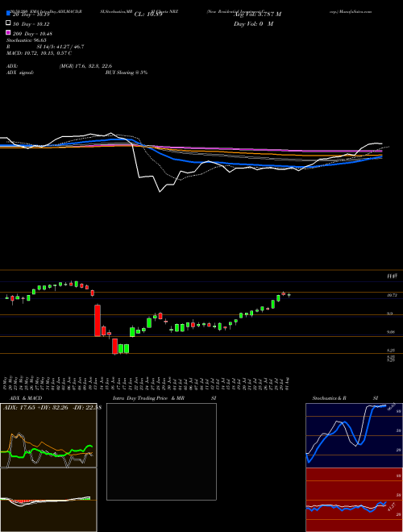Click the magenta 200 Day EMA legend swatch

[8, 32]
